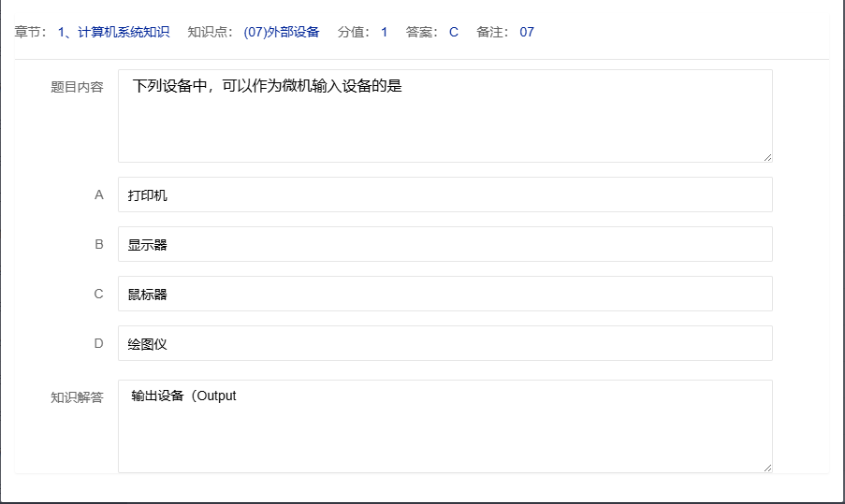Screen dimensions: 845x504
Task: Grab the resize handle of 题目内容 text area
Action: click(x=767, y=157)
